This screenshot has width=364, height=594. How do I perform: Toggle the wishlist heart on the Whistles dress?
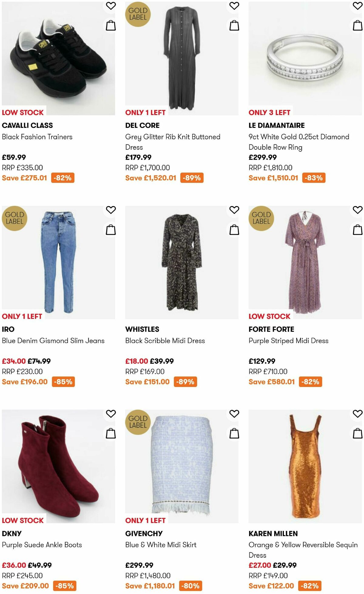coord(234,210)
